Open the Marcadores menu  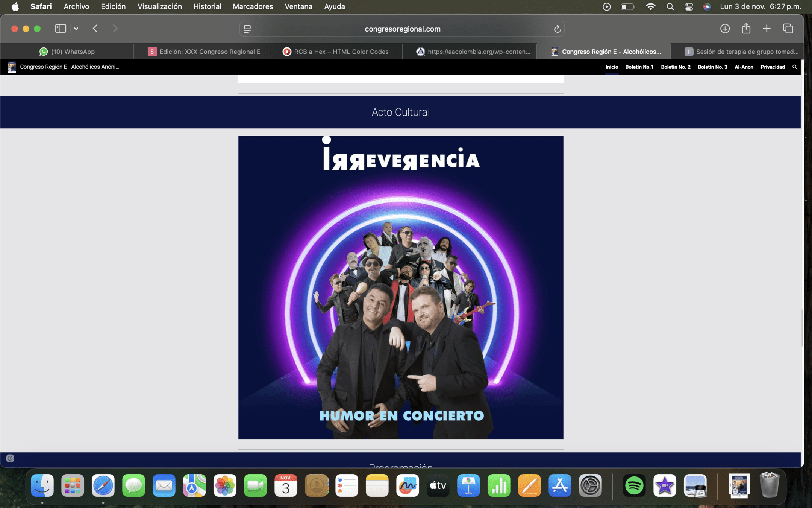253,6
